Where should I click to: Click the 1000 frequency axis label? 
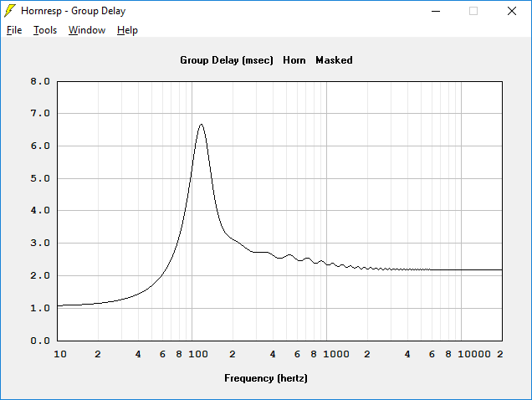tap(336, 354)
